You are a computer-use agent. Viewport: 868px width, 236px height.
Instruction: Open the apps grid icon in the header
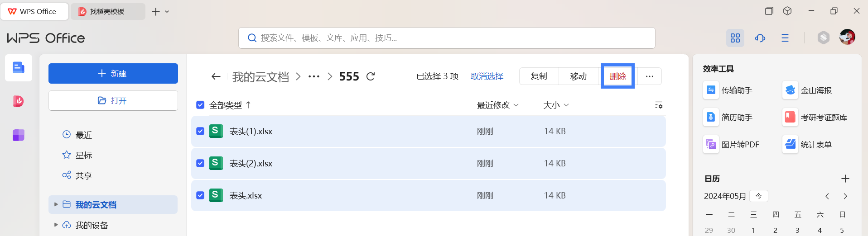[735, 38]
